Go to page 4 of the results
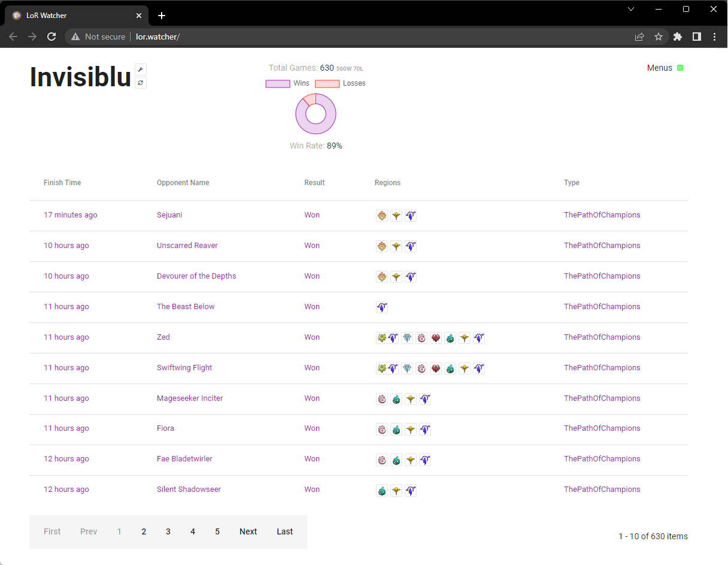This screenshot has width=728, height=565. (193, 531)
